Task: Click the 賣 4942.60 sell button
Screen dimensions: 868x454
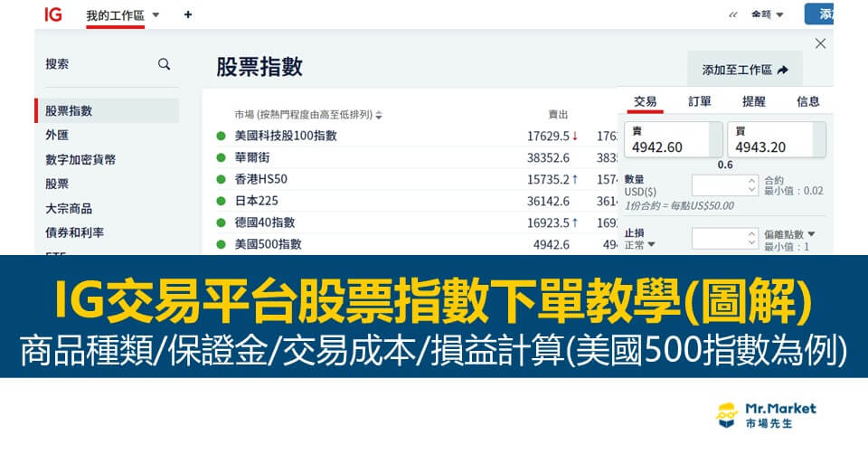Action: point(674,139)
